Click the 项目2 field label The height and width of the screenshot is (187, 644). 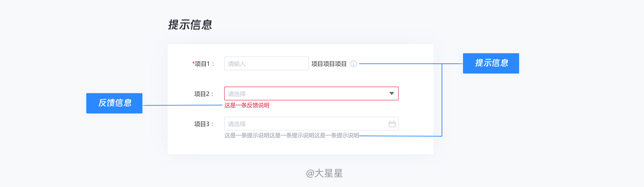(204, 94)
